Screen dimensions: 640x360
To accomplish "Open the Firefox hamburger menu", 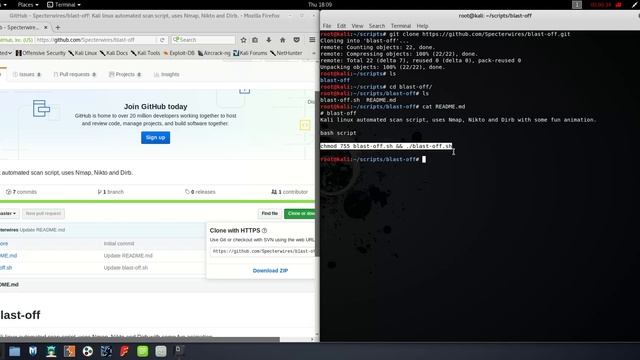I will pyautogui.click(x=312, y=40).
